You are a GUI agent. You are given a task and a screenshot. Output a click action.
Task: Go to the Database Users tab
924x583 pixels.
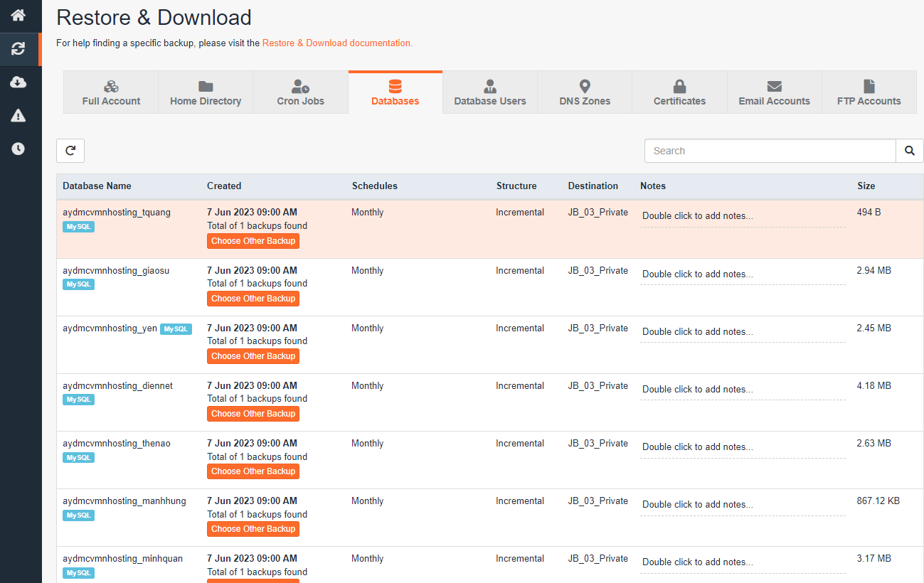(x=490, y=92)
